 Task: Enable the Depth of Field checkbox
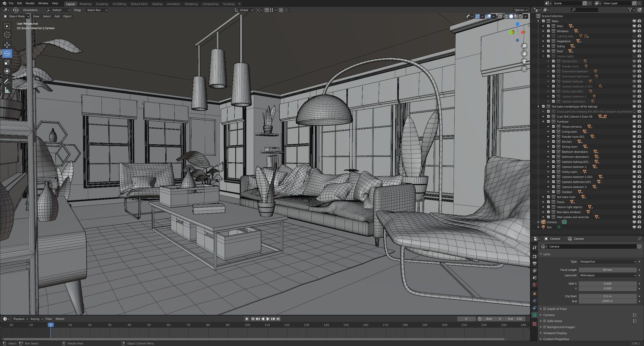[x=545, y=309]
